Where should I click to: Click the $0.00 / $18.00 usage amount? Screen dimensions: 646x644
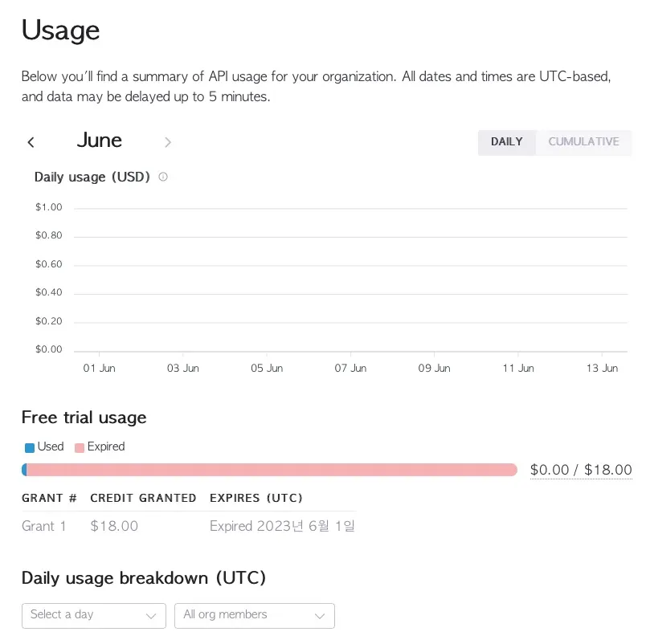pyautogui.click(x=581, y=470)
